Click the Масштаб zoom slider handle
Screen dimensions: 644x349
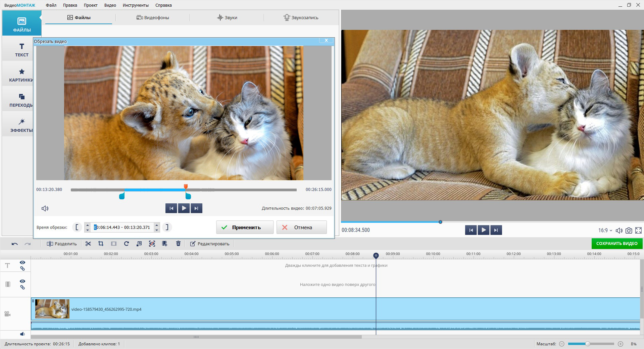pyautogui.click(x=588, y=344)
